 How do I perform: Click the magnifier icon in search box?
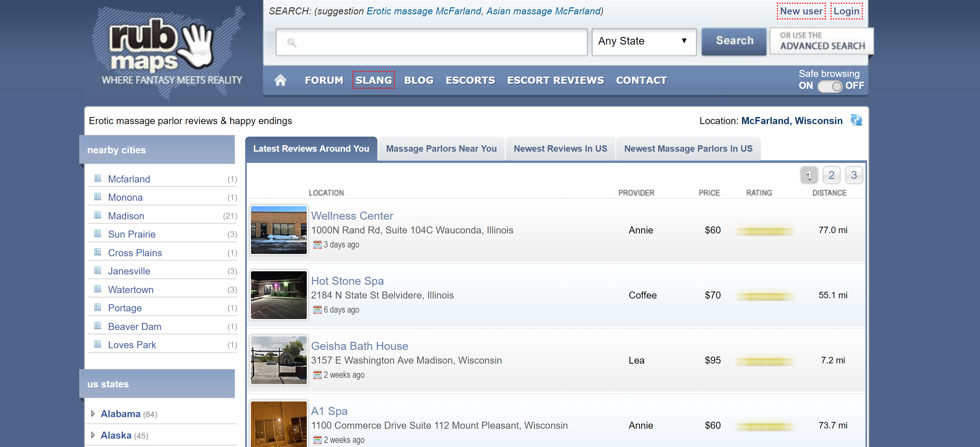click(x=291, y=42)
